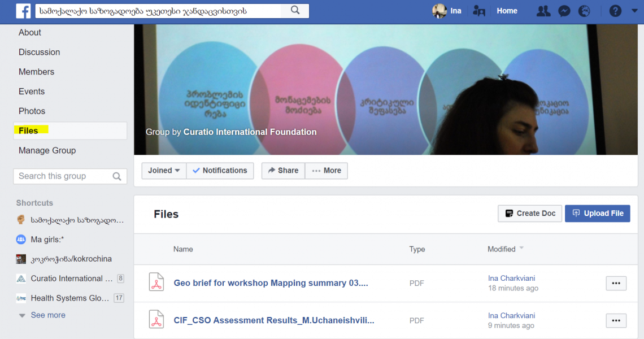Click the Type column header
Viewport: 644px width, 339px height.
[x=417, y=249]
